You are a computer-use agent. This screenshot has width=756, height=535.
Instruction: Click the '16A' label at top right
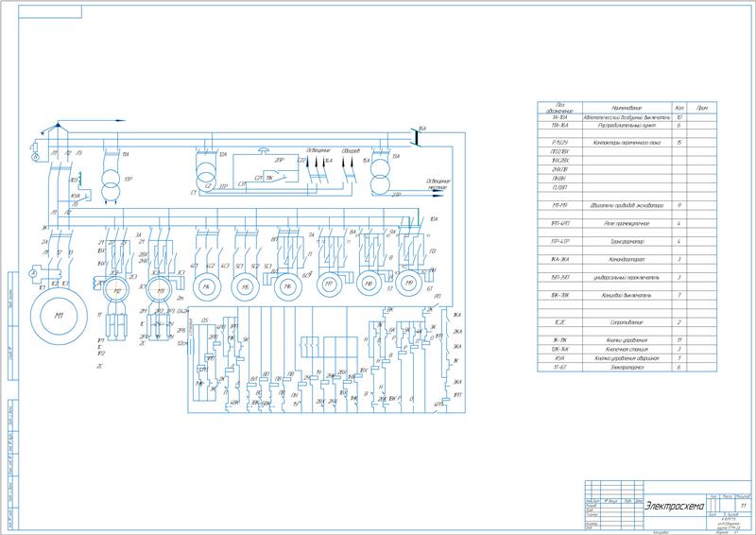click(x=422, y=129)
